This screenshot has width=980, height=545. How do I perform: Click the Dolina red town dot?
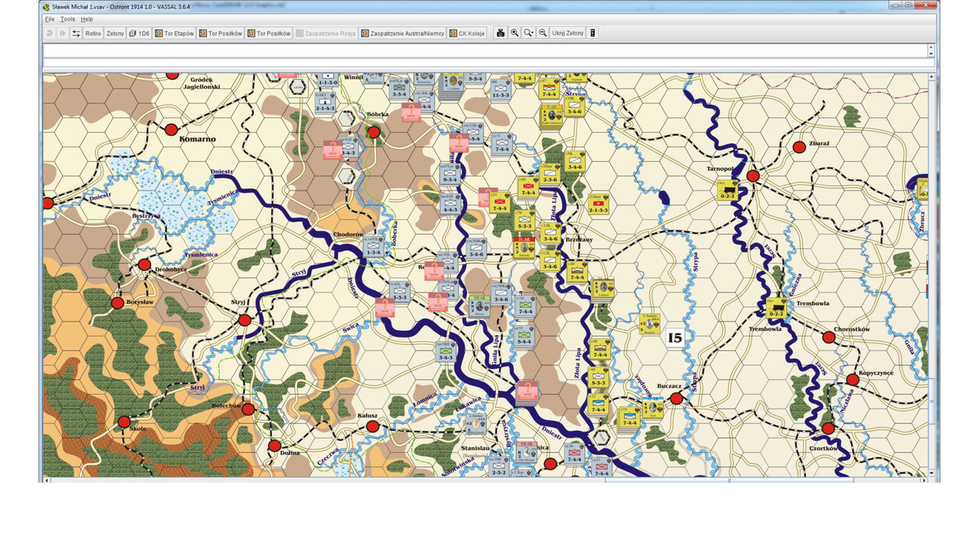tap(275, 445)
